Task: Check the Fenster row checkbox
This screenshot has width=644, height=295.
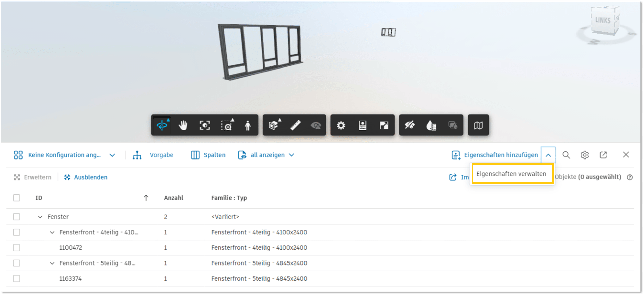Action: (x=17, y=216)
